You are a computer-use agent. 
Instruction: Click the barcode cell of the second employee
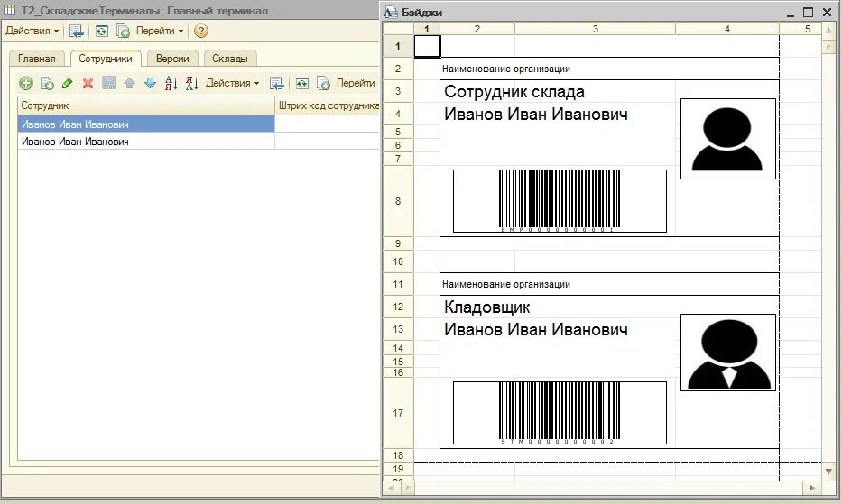click(x=327, y=142)
